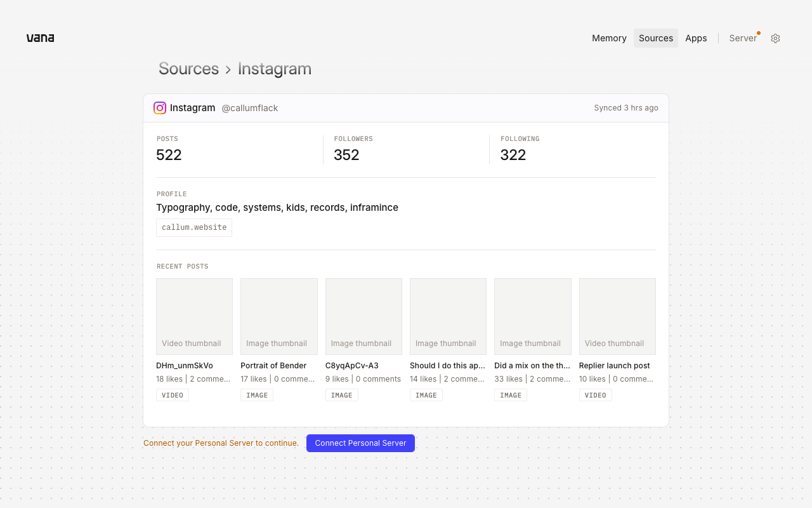Viewport: 812px width, 508px height.
Task: Open the Server menu item
Action: coord(743,38)
